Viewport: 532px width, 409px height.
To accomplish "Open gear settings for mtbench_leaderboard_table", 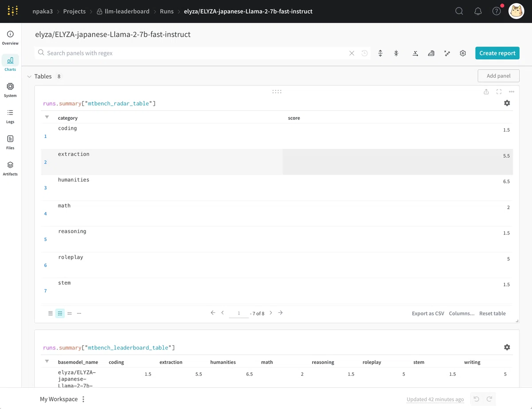I will (507, 347).
